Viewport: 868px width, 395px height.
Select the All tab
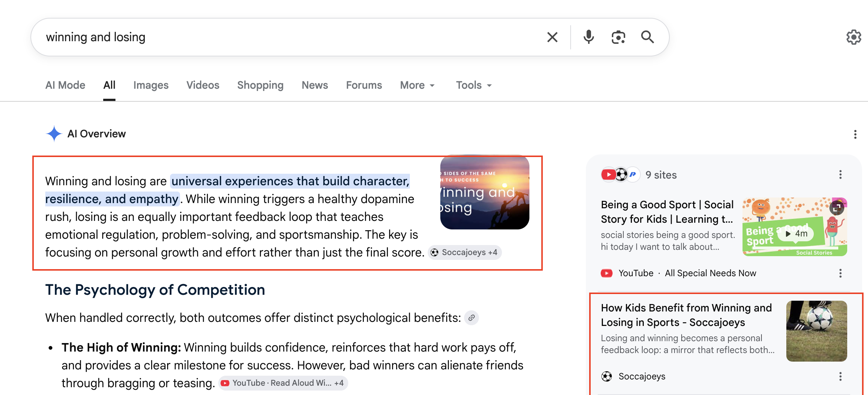[x=109, y=85]
